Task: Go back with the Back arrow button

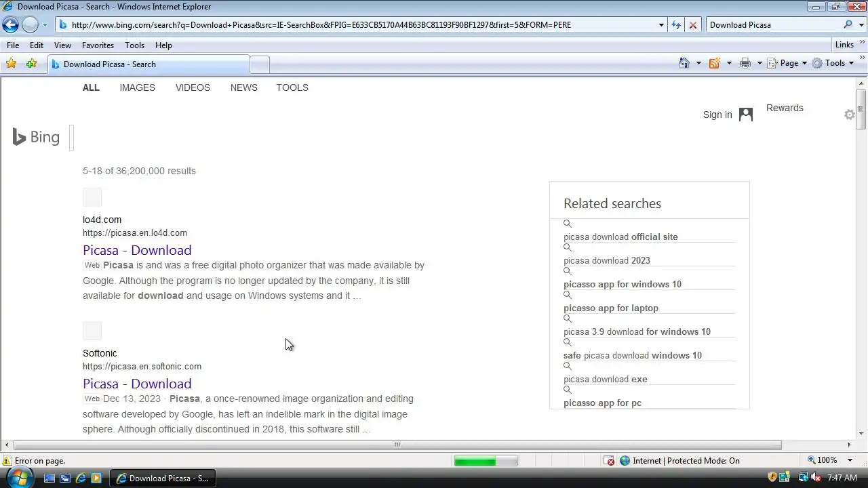Action: 10,25
